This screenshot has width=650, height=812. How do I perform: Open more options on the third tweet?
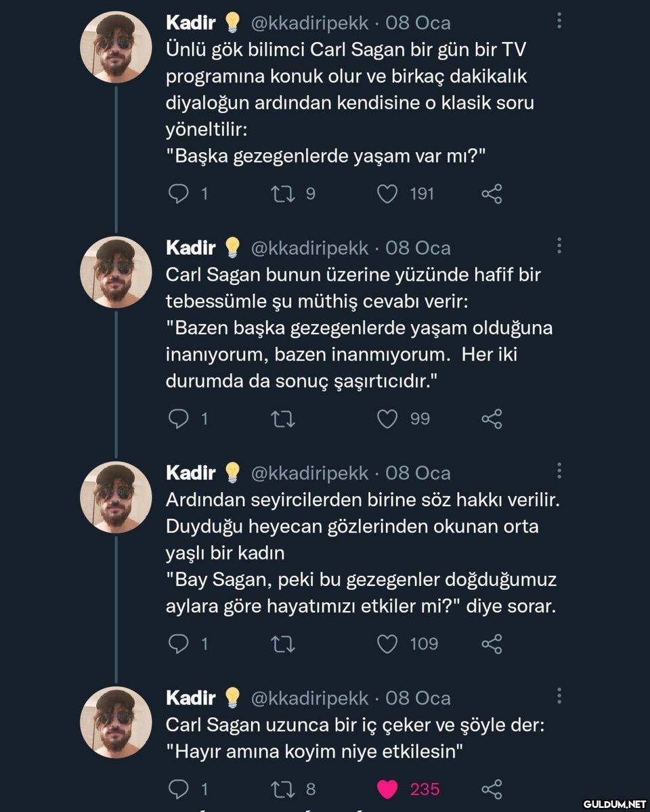[559, 470]
